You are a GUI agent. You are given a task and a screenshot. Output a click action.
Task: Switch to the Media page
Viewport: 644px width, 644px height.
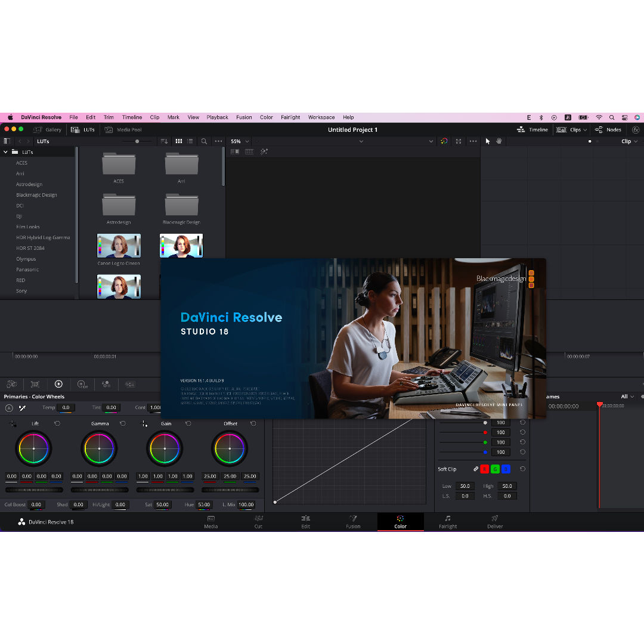tap(211, 522)
